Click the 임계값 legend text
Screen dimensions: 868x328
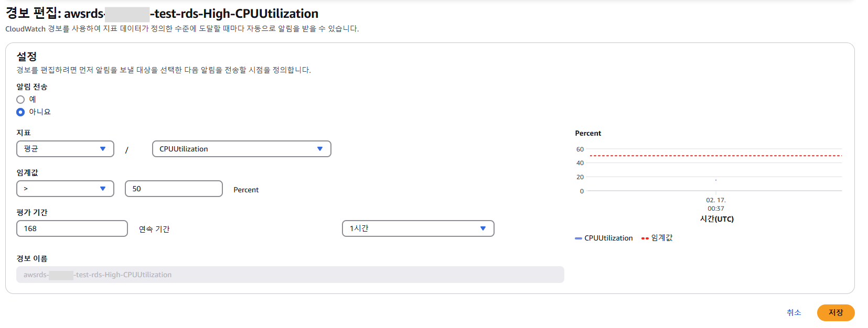[x=662, y=238]
